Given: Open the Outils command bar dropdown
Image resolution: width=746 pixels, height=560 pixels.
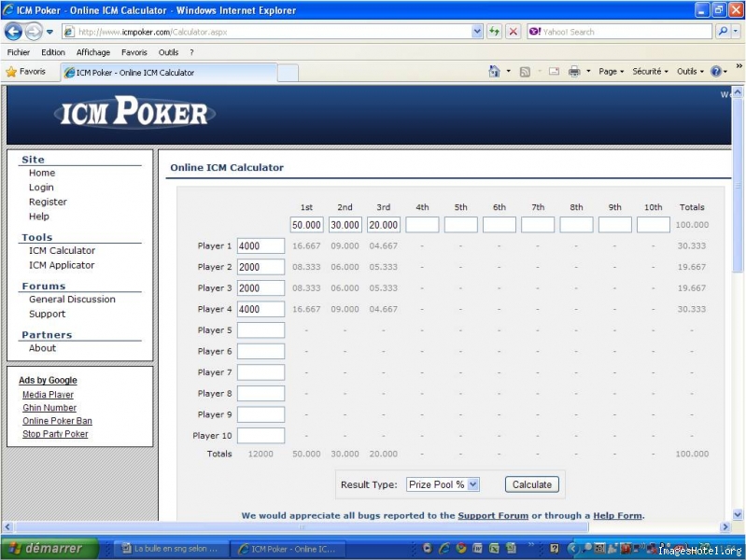Looking at the screenshot, I should (690, 71).
